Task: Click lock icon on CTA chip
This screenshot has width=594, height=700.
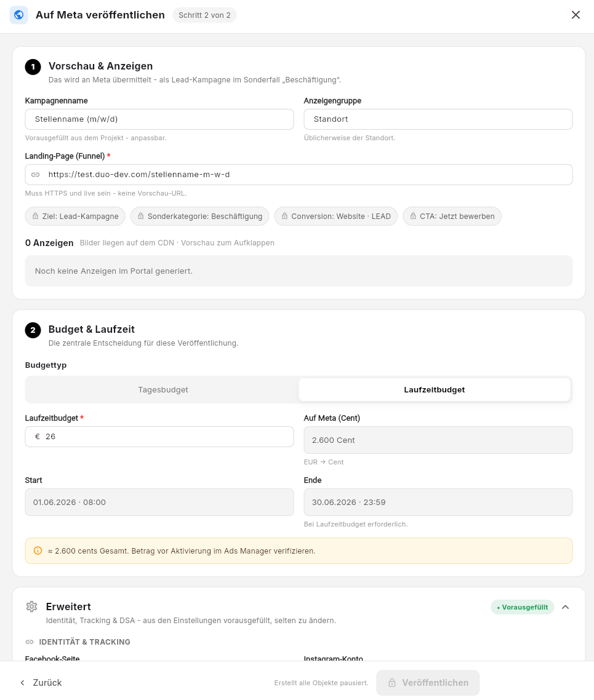Action: click(x=413, y=216)
